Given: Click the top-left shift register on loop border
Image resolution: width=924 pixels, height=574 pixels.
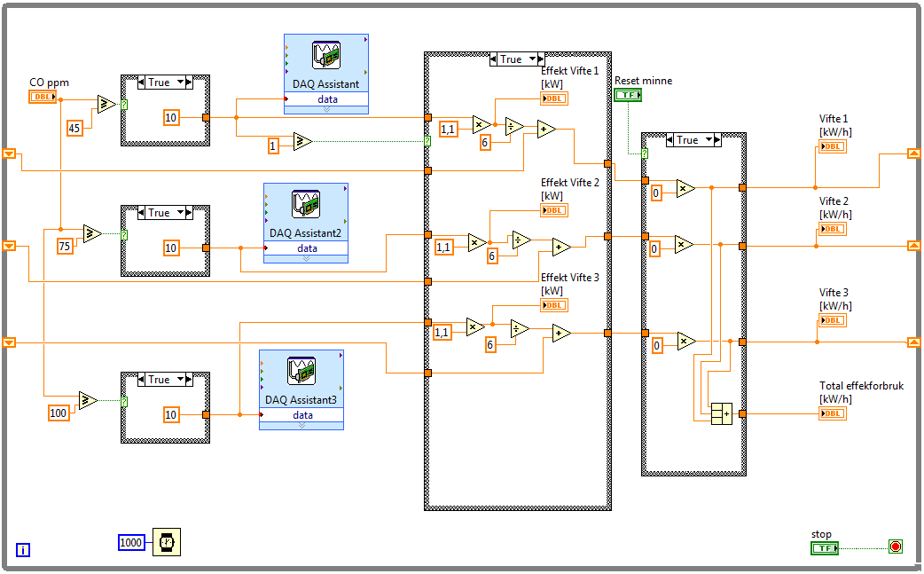Looking at the screenshot, I should point(9,153).
